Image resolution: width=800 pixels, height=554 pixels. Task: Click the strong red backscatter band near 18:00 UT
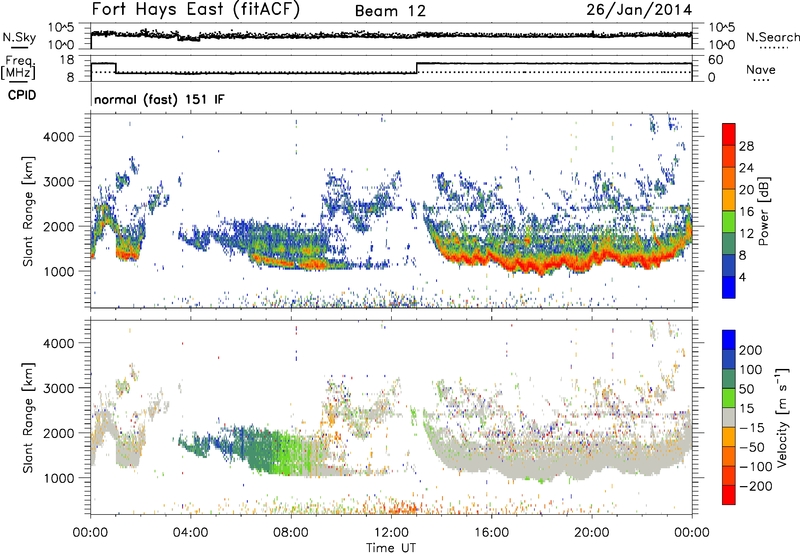(541, 264)
